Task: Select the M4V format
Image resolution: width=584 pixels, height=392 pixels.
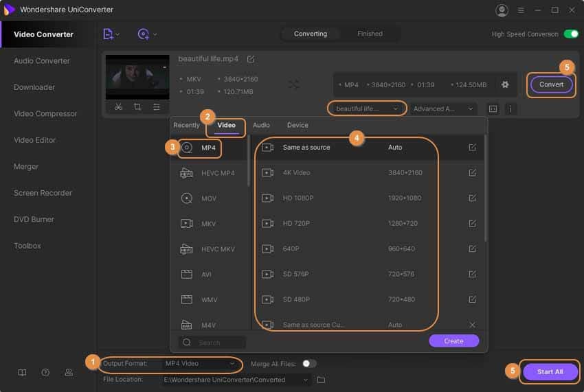Action: click(x=210, y=323)
